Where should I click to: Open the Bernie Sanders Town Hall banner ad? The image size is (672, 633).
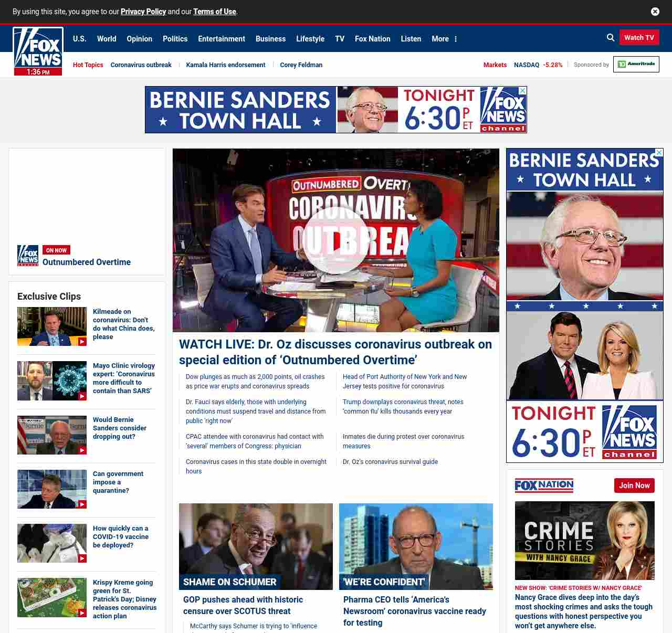point(335,110)
